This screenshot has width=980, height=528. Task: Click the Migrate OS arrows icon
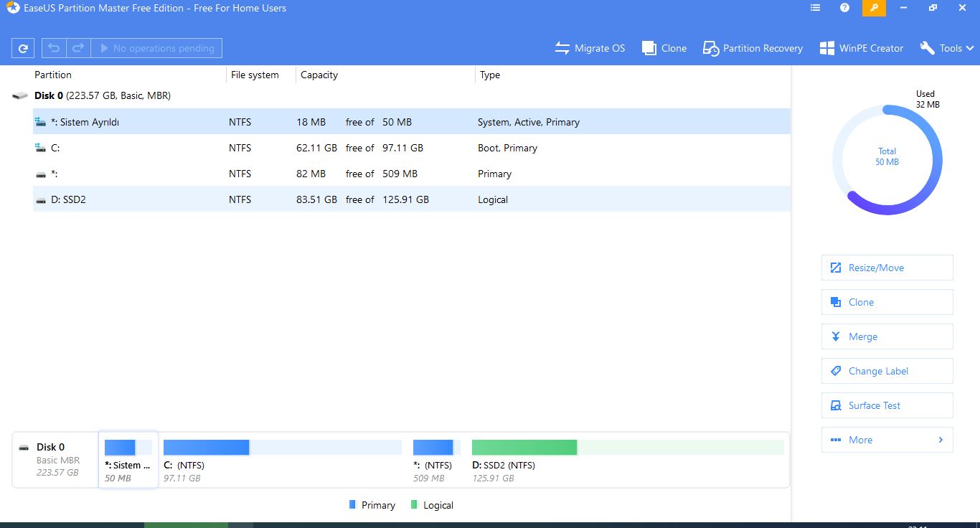pos(562,48)
